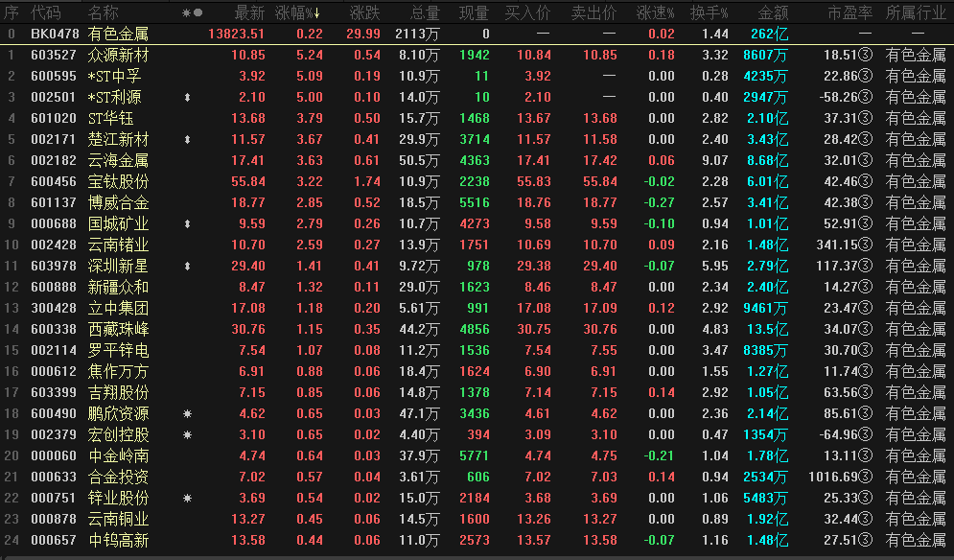This screenshot has height=560, width=954.
Task: Click the 所属行业 column header
Action: pos(916,12)
